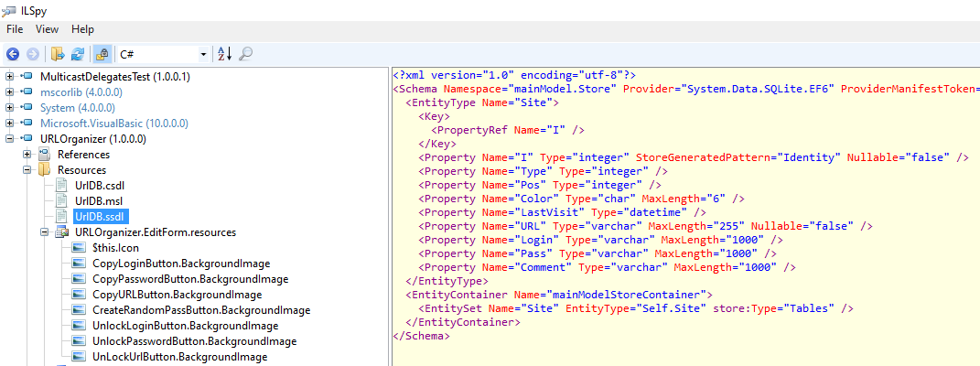Click the ILSpy title bar icon
980x366 pixels.
point(9,10)
